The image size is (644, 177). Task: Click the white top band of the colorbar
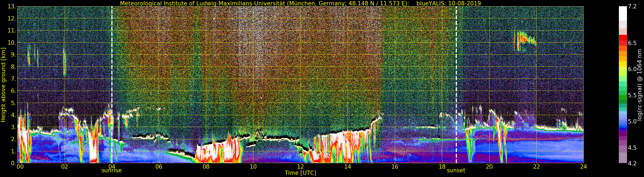(623, 13)
